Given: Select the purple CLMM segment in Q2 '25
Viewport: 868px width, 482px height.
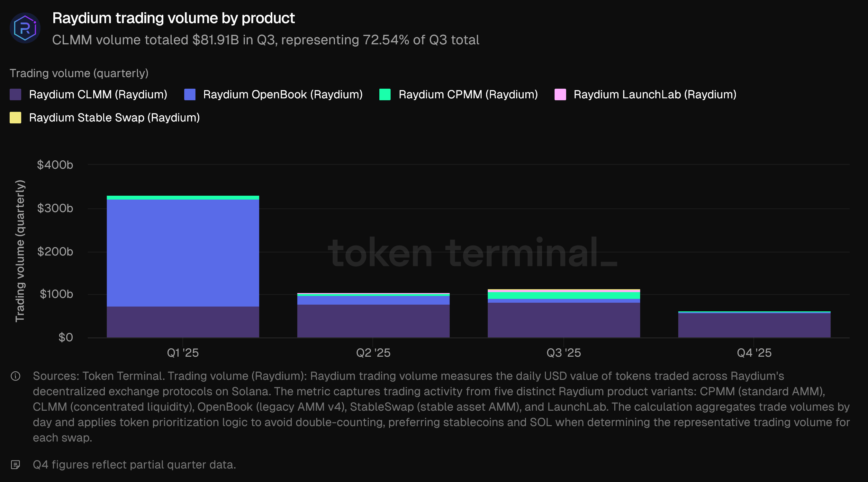Looking at the screenshot, I should coord(373,321).
